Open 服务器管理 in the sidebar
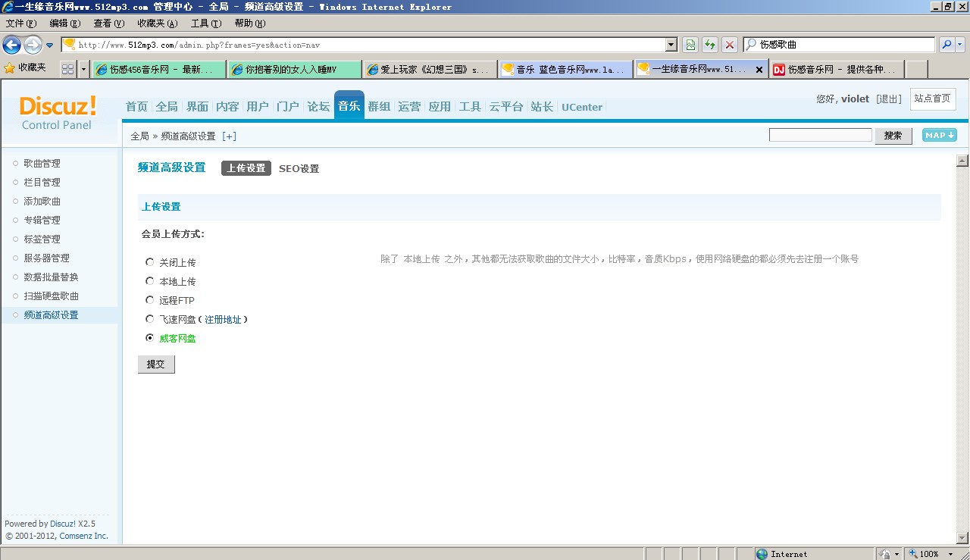The height and width of the screenshot is (560, 970). click(46, 258)
